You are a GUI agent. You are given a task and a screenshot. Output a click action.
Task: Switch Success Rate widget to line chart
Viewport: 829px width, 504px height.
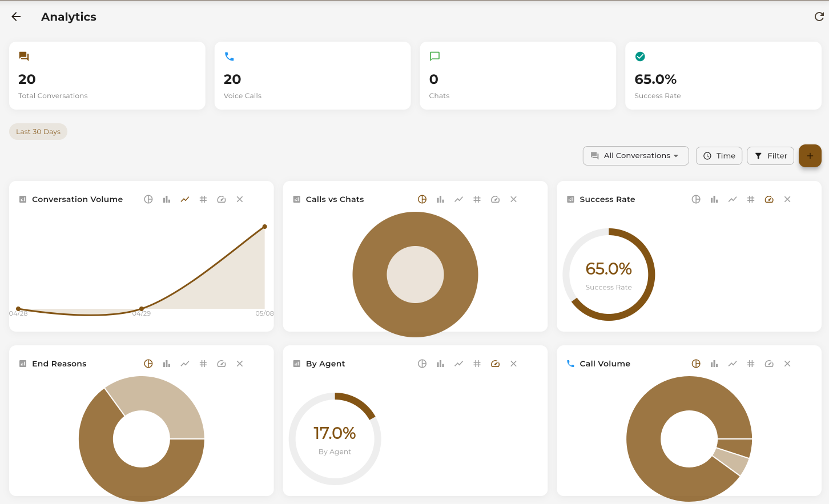[733, 199]
